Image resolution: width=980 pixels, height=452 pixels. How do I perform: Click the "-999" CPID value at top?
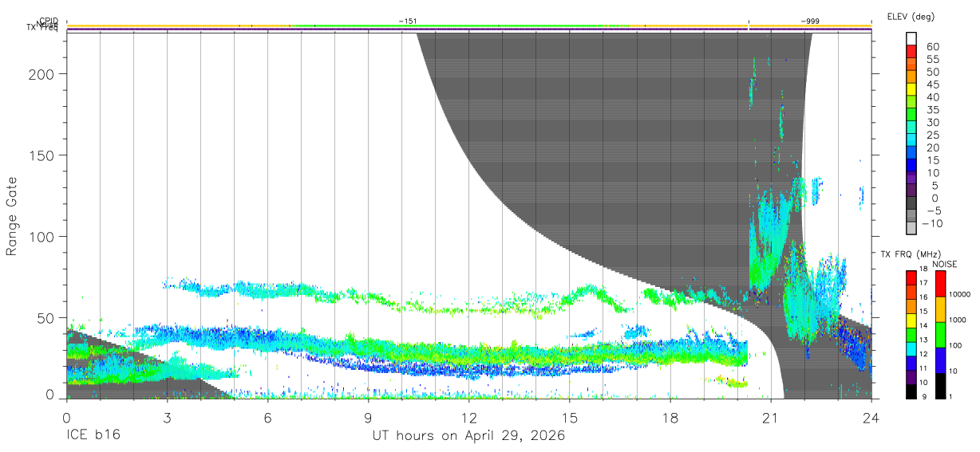(809, 22)
